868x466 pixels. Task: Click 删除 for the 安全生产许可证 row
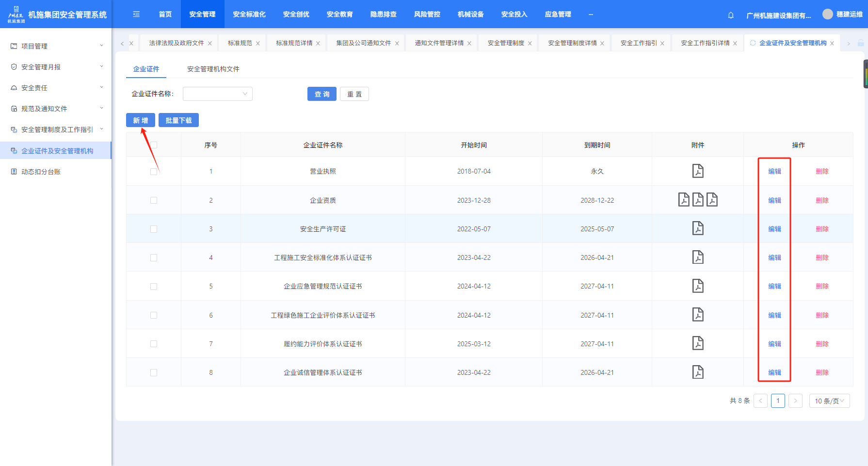tap(822, 229)
